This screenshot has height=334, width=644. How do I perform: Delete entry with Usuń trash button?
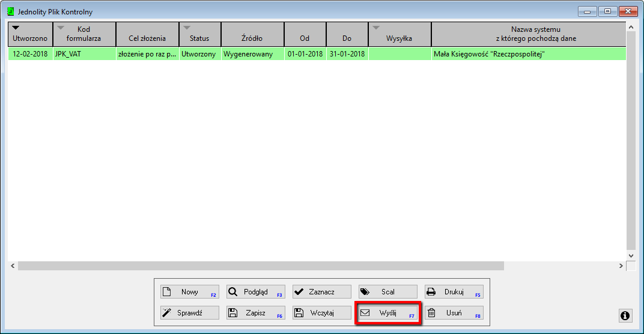tap(454, 313)
